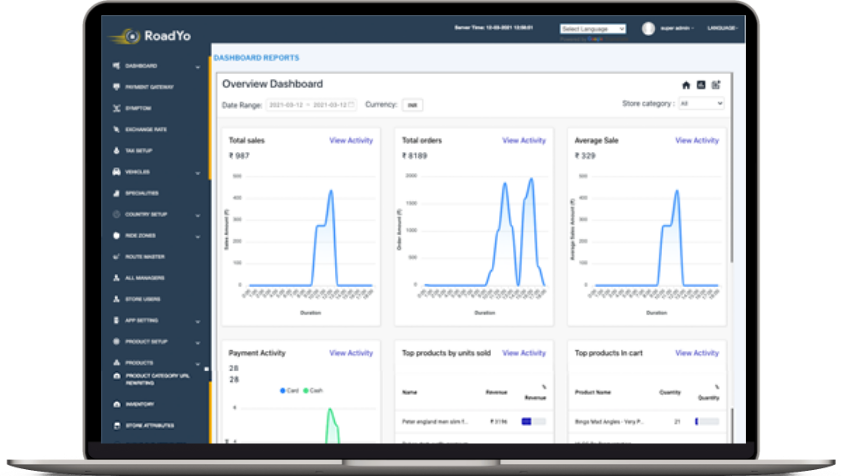Open the Select Language dropdown
This screenshot has height=476, width=841.
tap(593, 29)
